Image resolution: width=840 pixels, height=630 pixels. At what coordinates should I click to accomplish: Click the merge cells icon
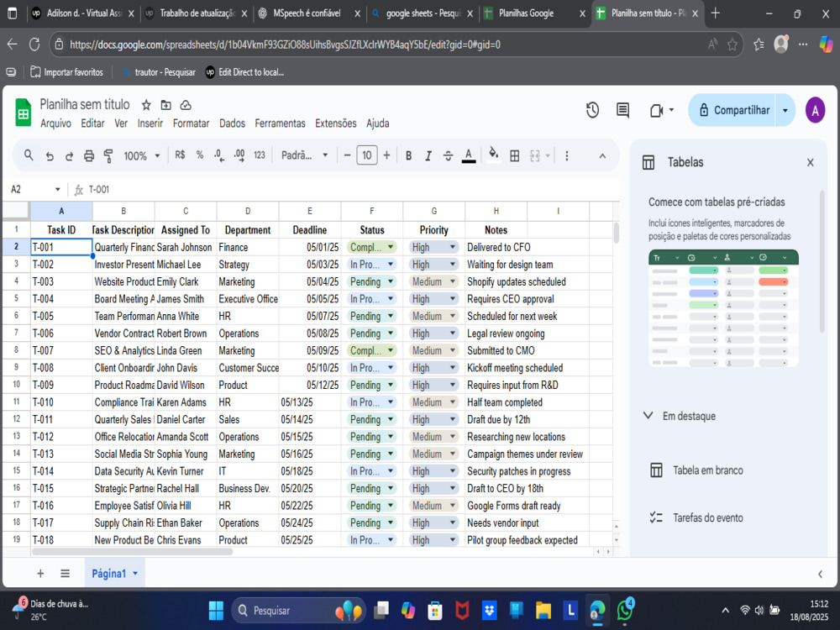[534, 156]
